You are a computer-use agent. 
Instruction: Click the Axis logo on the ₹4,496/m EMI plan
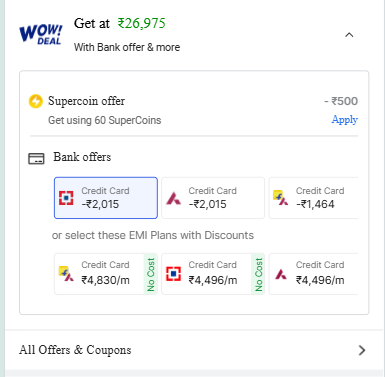[281, 274]
